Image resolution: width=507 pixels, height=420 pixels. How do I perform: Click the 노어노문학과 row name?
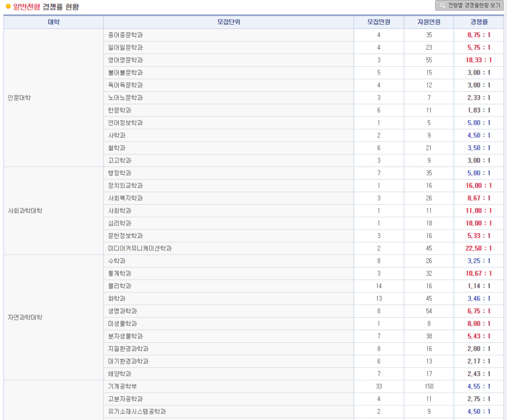(x=125, y=98)
